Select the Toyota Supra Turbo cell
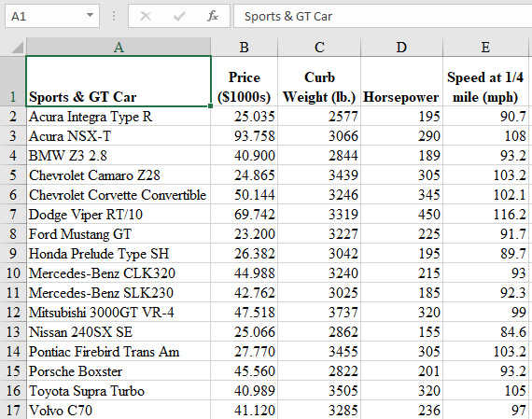 tap(119, 390)
